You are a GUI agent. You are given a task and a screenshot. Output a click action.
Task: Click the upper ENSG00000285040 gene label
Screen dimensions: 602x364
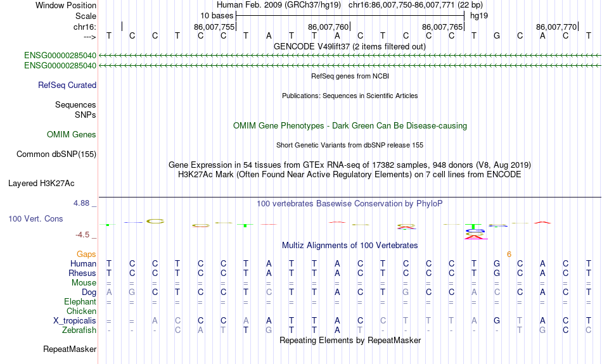(60, 56)
